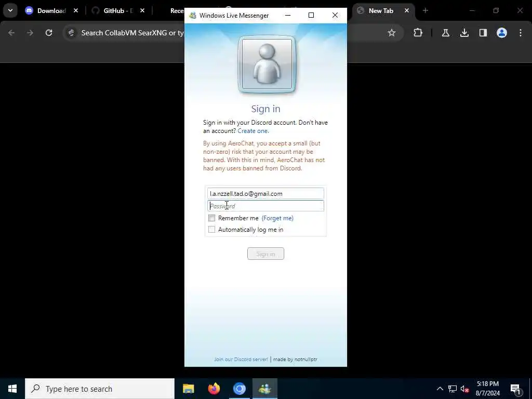Viewport: 532px width, 399px height.
Task: Tick the Remember me checkbox
Action: [x=212, y=218]
